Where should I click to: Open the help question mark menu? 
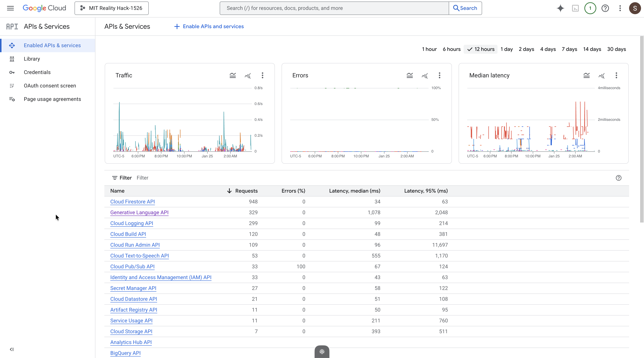[x=605, y=8]
